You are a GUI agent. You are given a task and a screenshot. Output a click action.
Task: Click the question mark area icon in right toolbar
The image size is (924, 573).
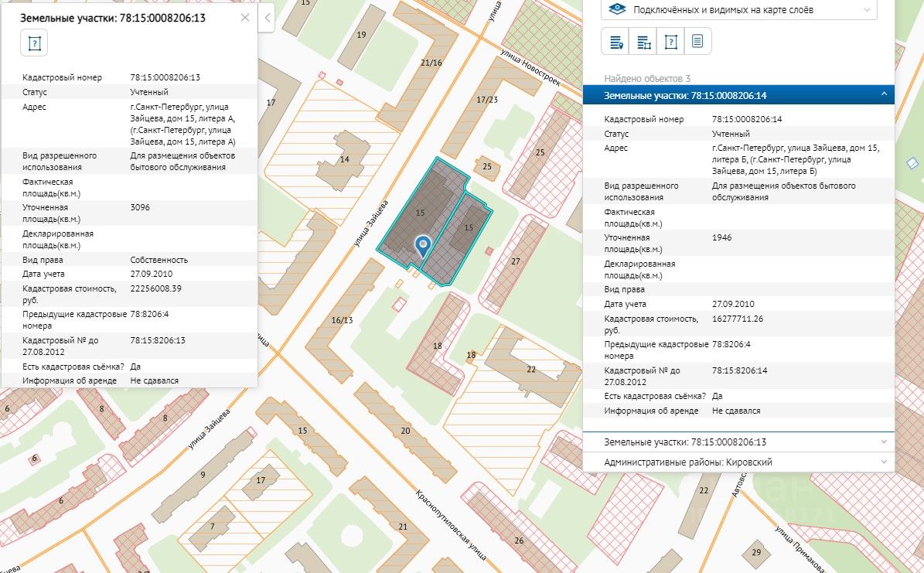670,42
